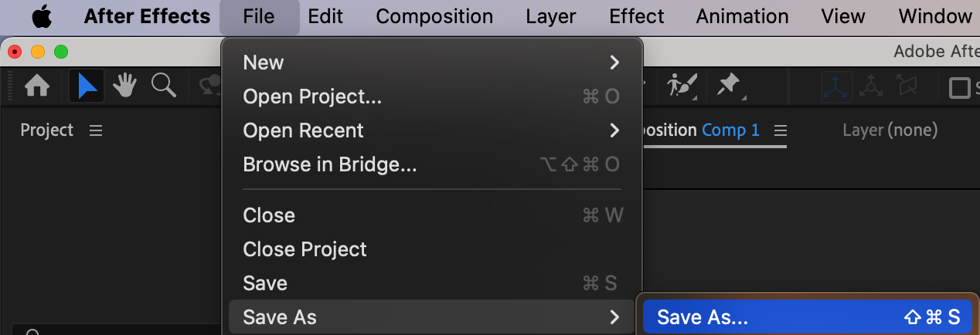Switch to World Axis mode icon

(872, 87)
